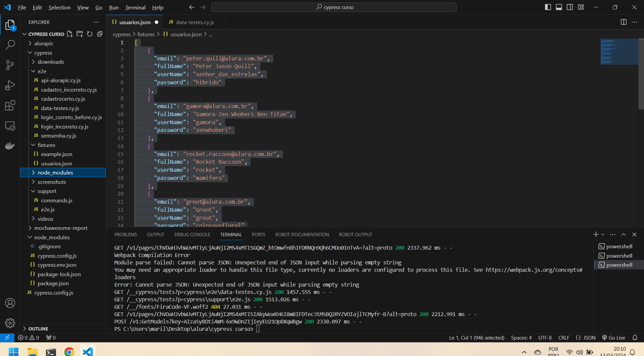
Task: Switch to the PROBLEMS panel tab
Action: tap(125, 235)
